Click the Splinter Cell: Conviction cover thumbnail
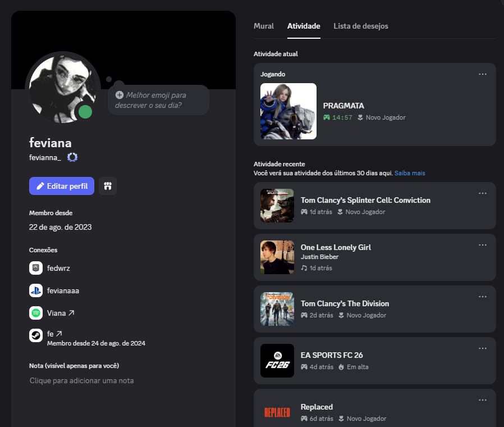The width and height of the screenshot is (504, 427). coord(277,206)
